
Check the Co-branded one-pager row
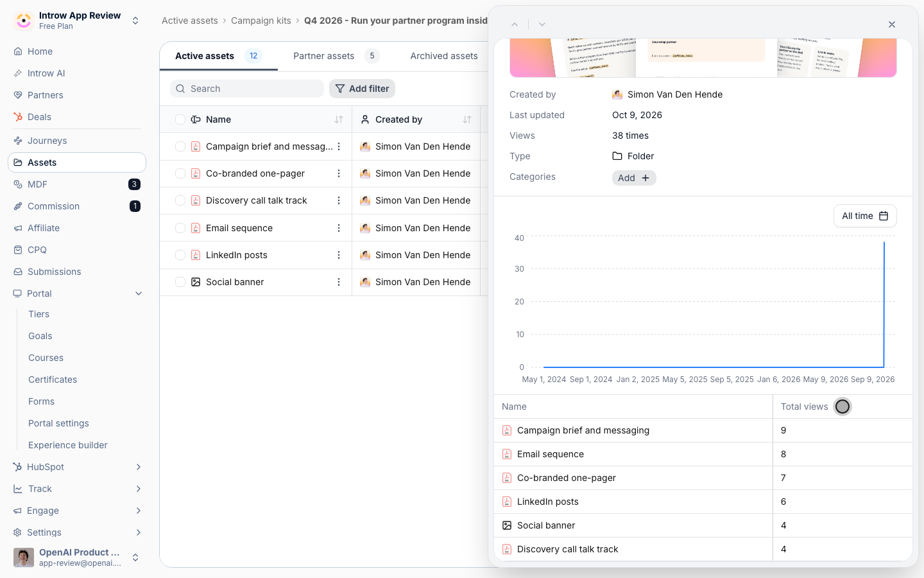coord(180,173)
